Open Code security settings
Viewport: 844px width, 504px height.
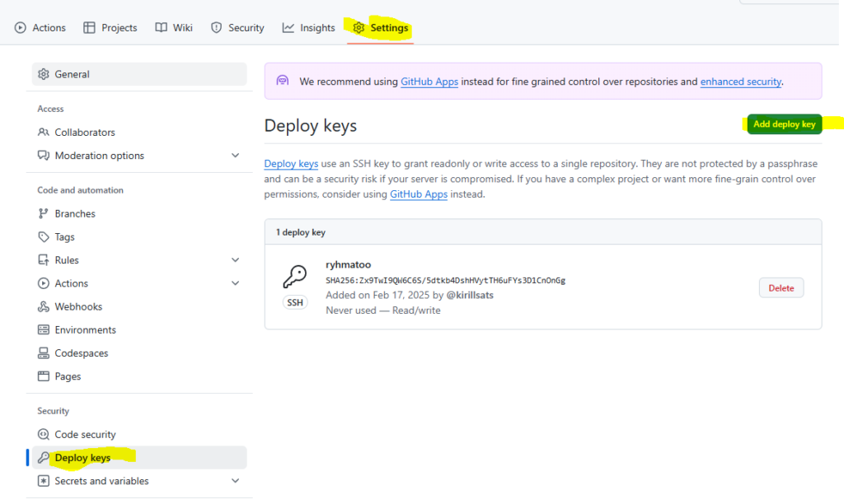pyautogui.click(x=139, y=434)
